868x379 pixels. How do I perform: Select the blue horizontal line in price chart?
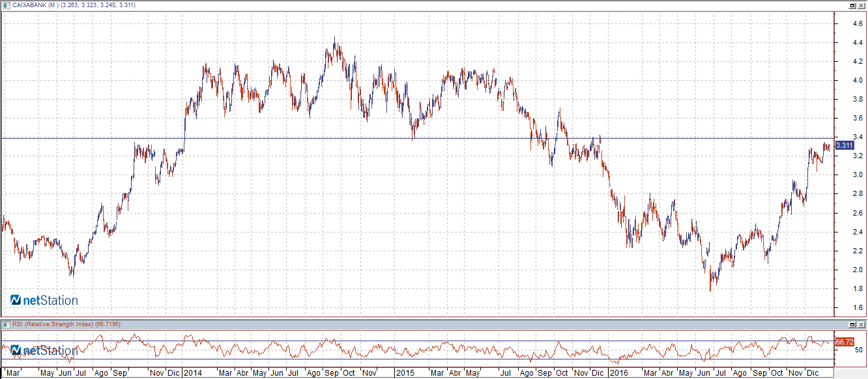tap(391, 138)
